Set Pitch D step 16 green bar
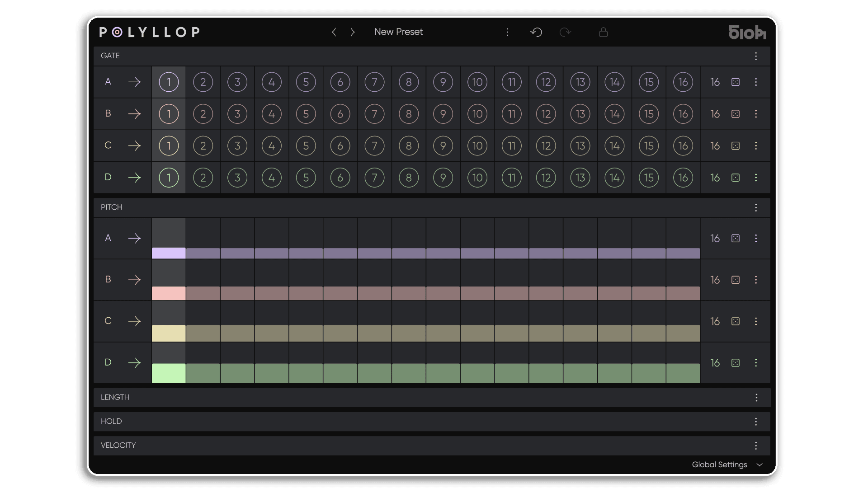The width and height of the screenshot is (868, 488). pyautogui.click(x=683, y=373)
